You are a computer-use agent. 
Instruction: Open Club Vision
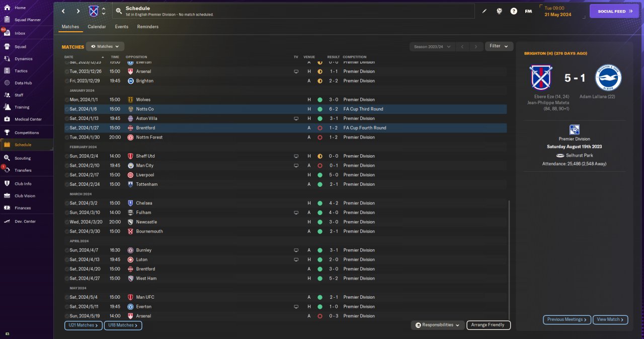coord(25,196)
